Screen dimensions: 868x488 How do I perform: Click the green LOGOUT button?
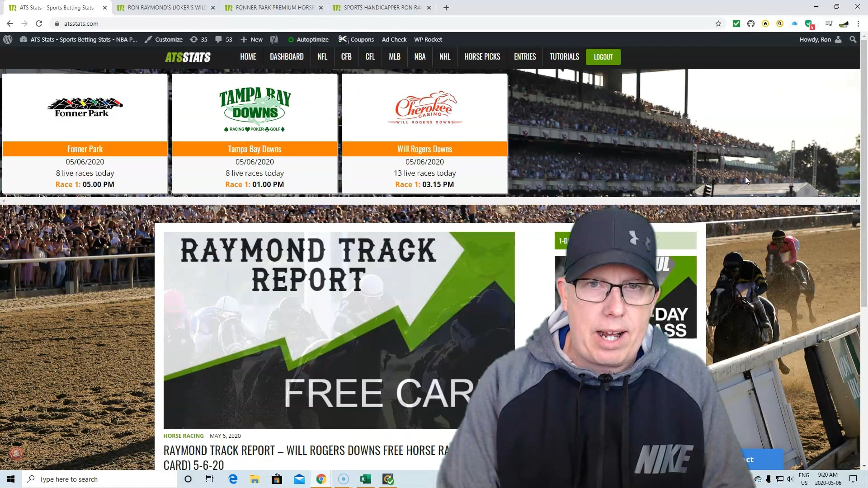603,57
